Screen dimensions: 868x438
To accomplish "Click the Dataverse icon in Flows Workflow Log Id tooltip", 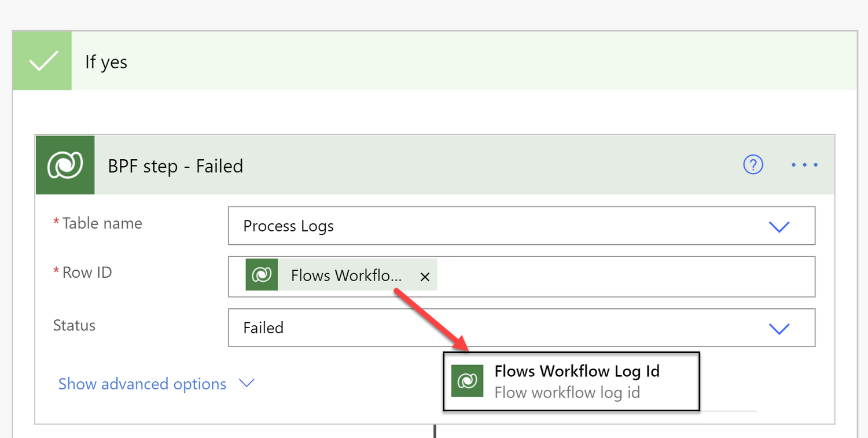I will coord(468,381).
